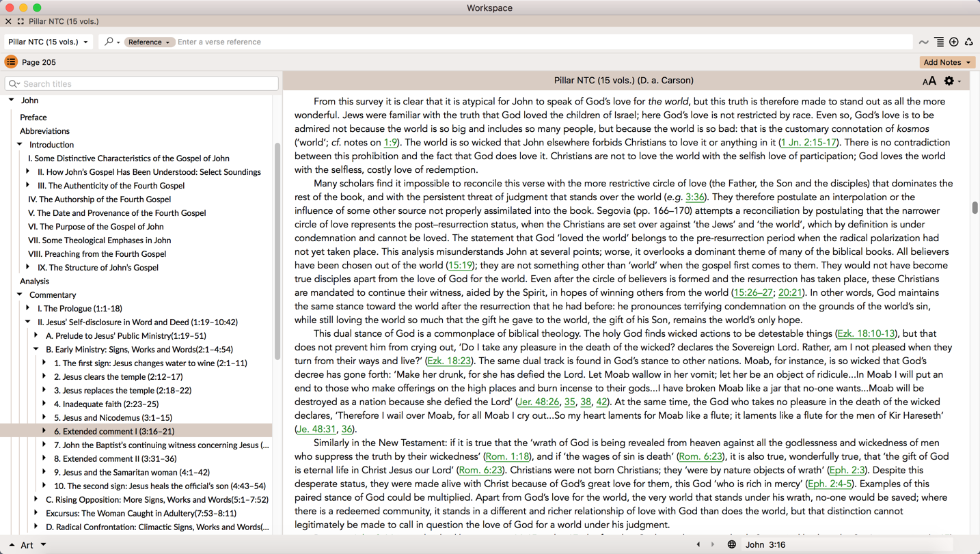This screenshot has height=554, width=980.
Task: Follow the Ezk. 18:10-13 verse link
Action: click(x=866, y=334)
